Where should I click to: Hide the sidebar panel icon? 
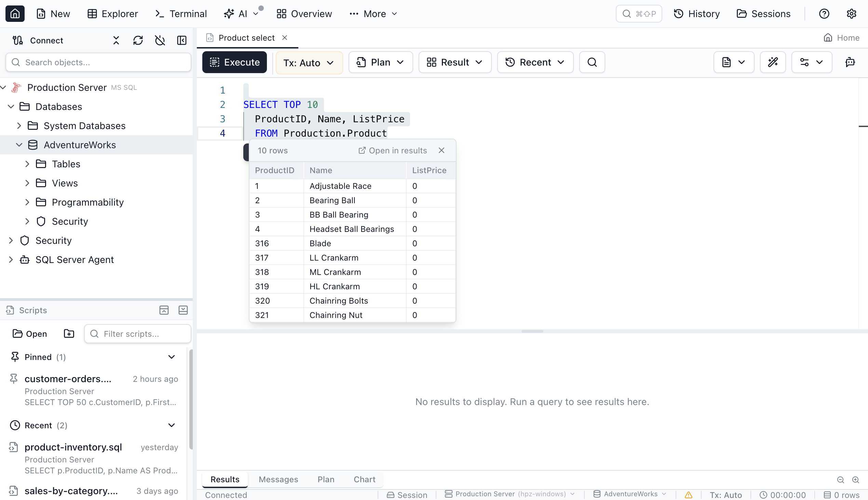click(x=182, y=41)
